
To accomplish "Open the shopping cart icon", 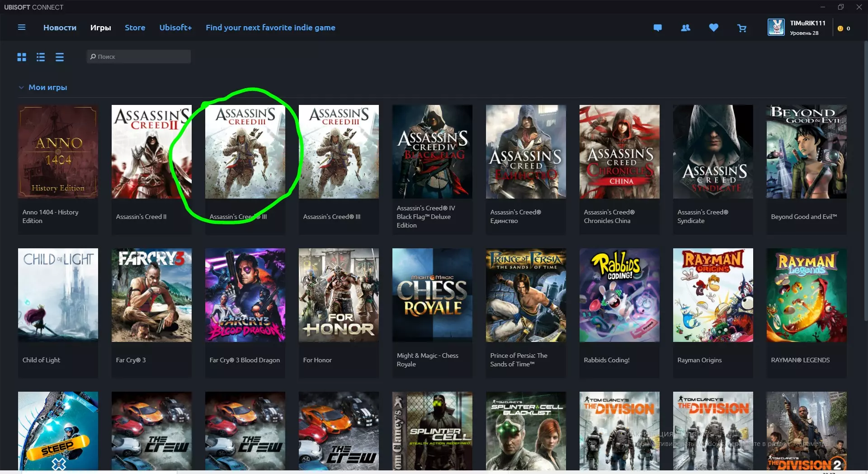I will 742,28.
